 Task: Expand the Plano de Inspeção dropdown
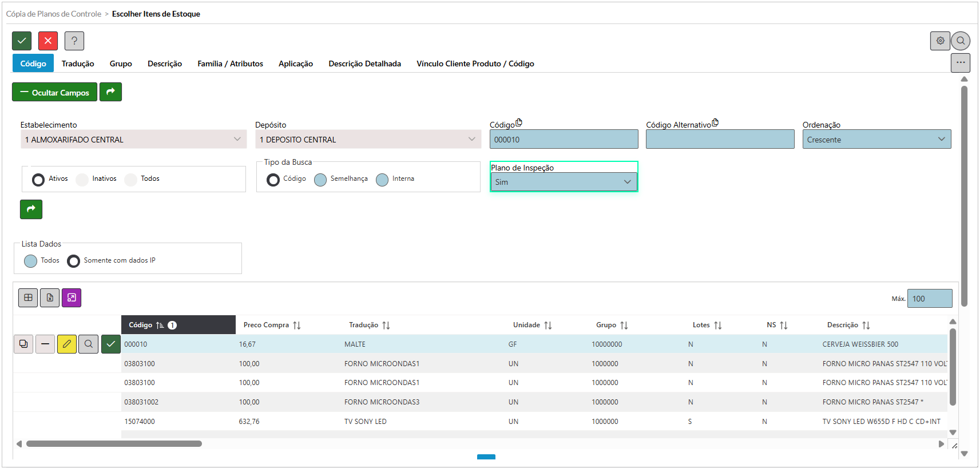[564, 182]
